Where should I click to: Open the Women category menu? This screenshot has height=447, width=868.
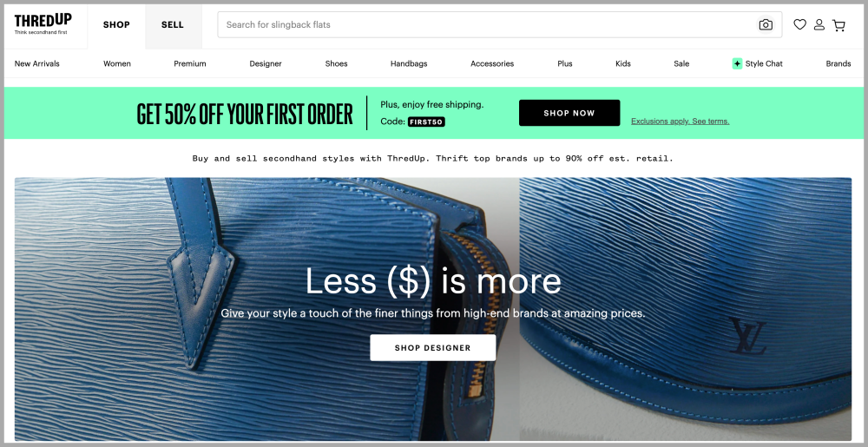click(117, 63)
